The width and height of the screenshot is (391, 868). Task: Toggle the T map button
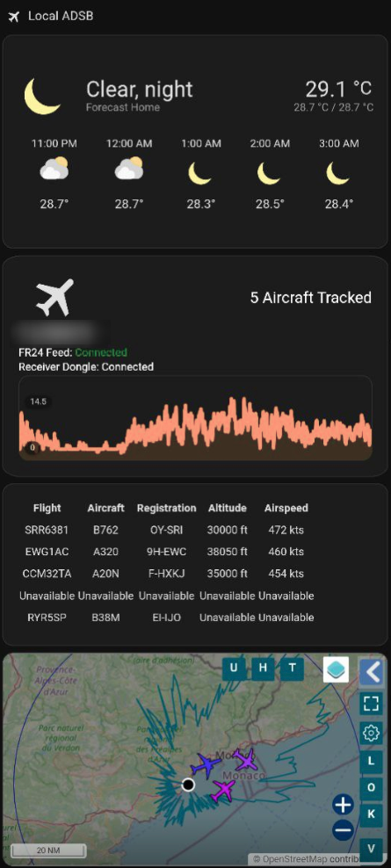292,669
